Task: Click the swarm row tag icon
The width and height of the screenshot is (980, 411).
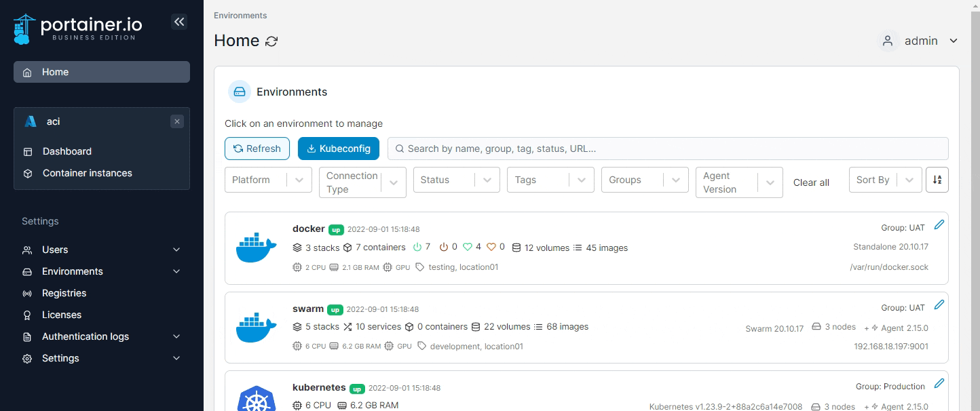Action: (421, 346)
